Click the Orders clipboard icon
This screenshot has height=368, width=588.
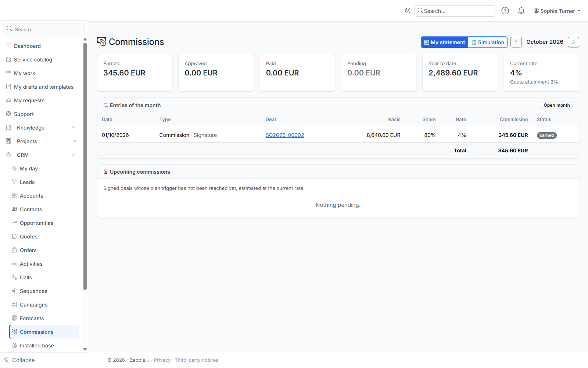14,250
